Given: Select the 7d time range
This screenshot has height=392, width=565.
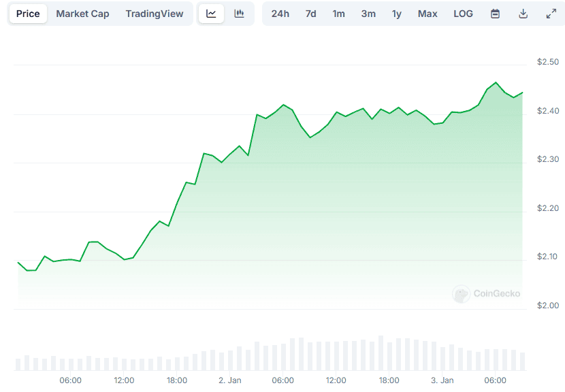Looking at the screenshot, I should (x=310, y=14).
